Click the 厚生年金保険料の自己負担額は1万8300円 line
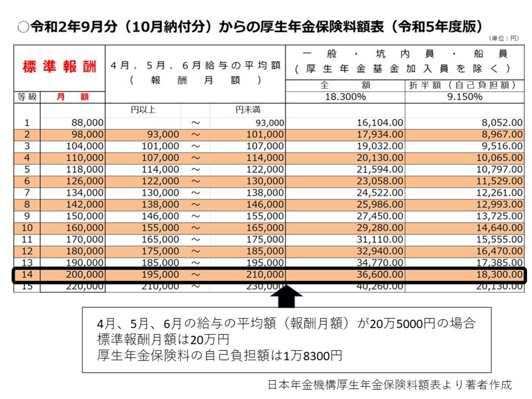The width and height of the screenshot is (532, 399). pyautogui.click(x=219, y=356)
